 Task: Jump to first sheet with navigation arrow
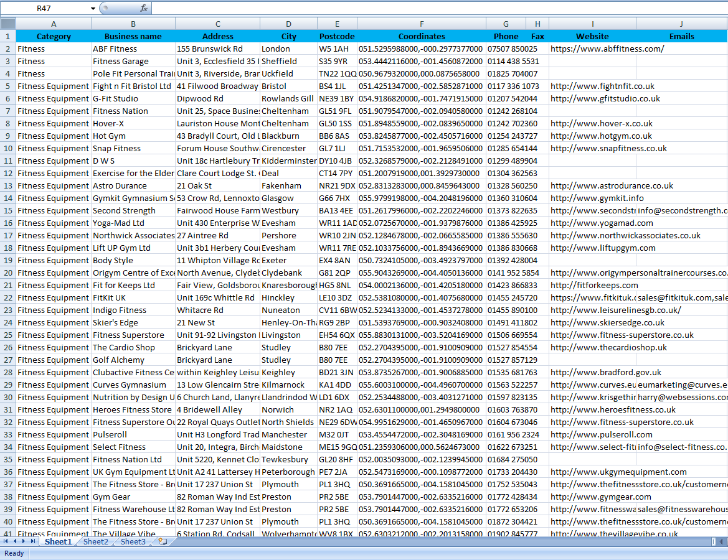click(6, 542)
